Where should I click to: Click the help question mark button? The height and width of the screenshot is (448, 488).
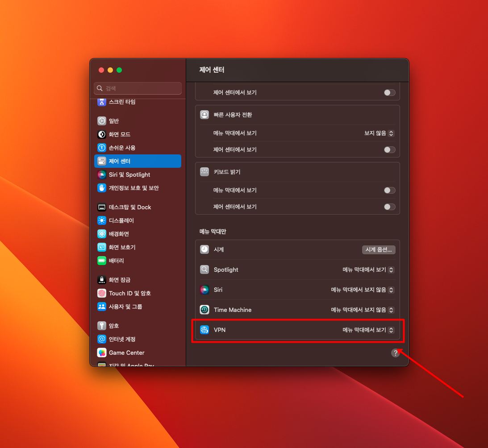point(395,353)
